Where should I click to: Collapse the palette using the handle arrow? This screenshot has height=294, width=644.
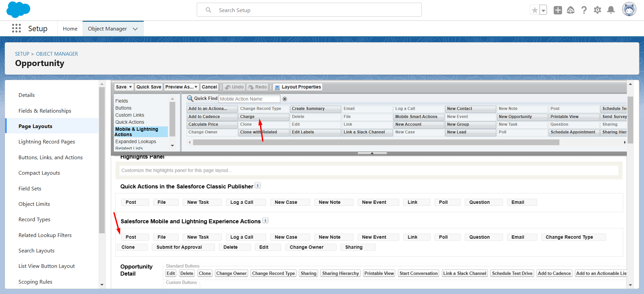coord(372,153)
